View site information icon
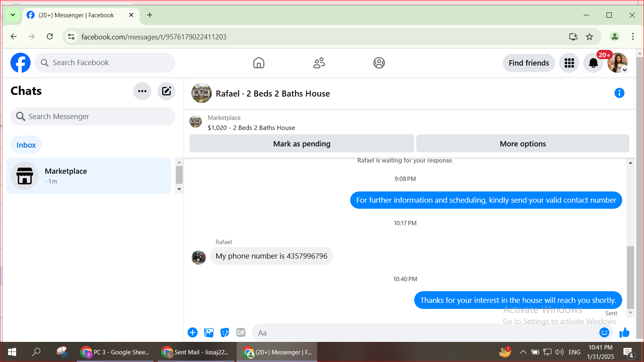 [71, 37]
